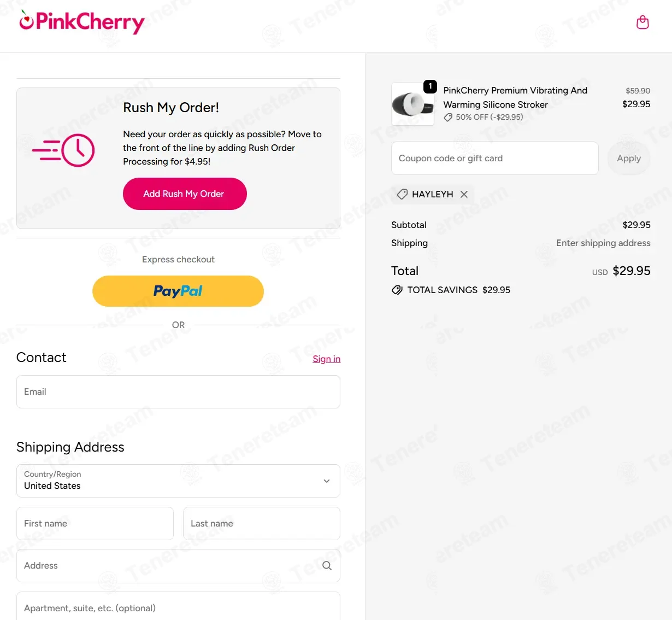The image size is (672, 620).
Task: Open the stroker product thumbnail
Action: [x=412, y=104]
